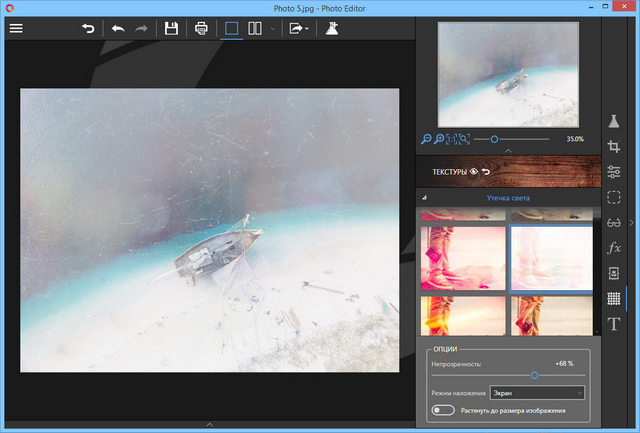Open the export/share dropdown
The image size is (640, 433).
(298, 28)
